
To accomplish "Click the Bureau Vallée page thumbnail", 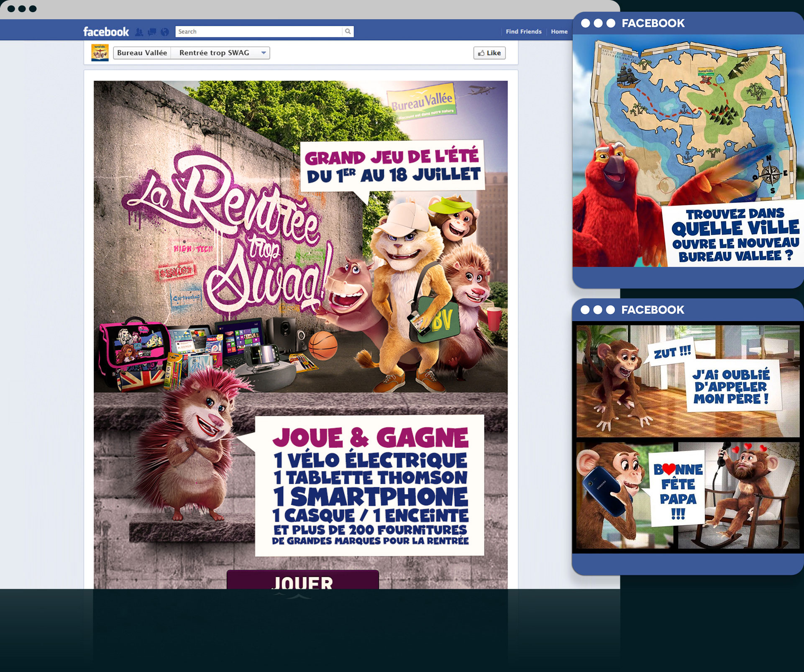I will (x=100, y=53).
